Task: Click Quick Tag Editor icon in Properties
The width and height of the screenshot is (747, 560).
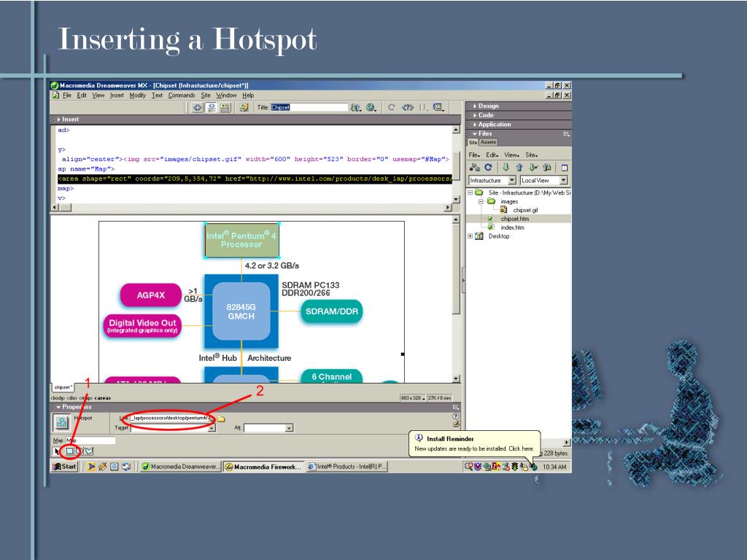Action: click(456, 424)
